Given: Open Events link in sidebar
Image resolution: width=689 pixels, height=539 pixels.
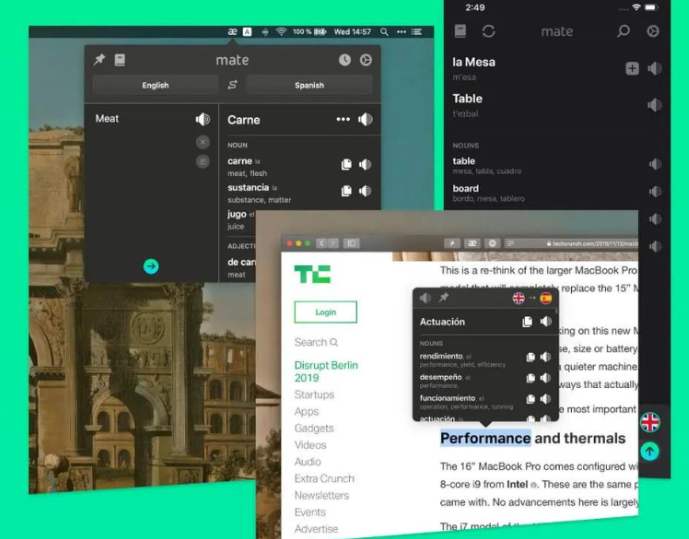Looking at the screenshot, I should coord(310,512).
